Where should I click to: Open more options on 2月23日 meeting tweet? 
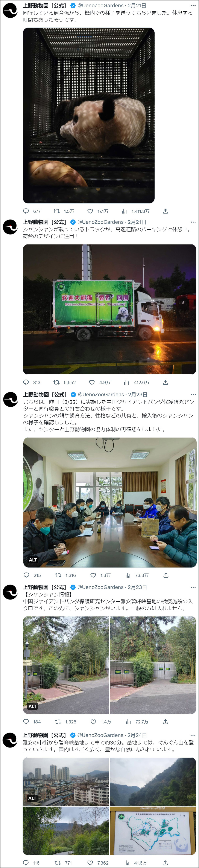193,395
